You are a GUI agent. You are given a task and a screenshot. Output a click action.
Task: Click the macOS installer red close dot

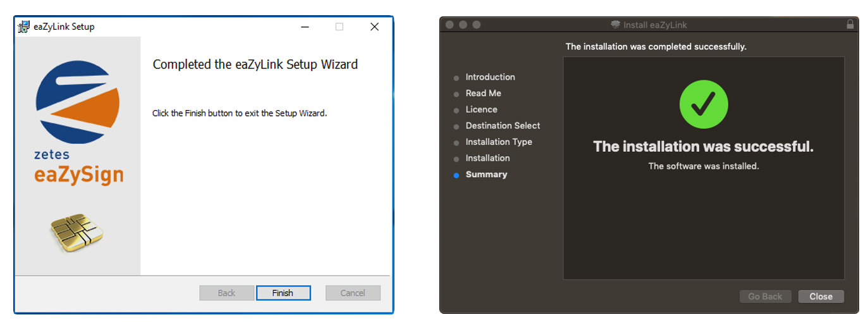point(450,25)
